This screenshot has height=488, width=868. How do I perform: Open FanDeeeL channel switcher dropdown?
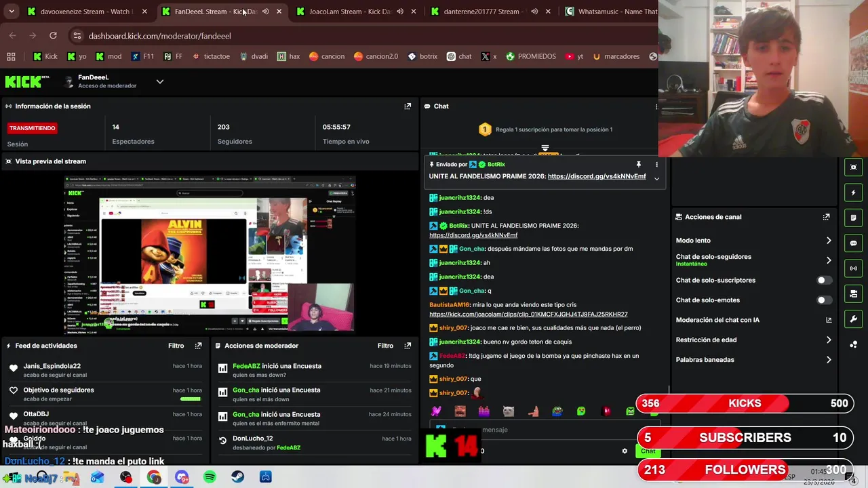pos(160,81)
